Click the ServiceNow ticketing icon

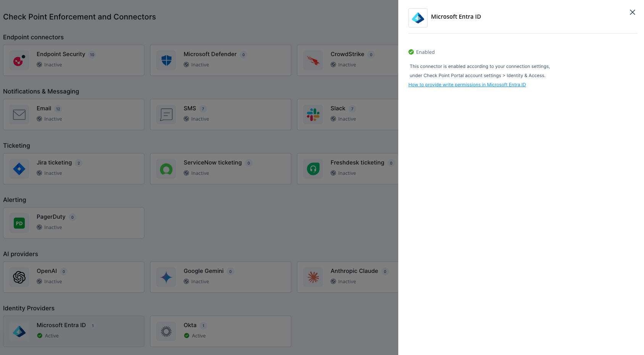coord(166,169)
